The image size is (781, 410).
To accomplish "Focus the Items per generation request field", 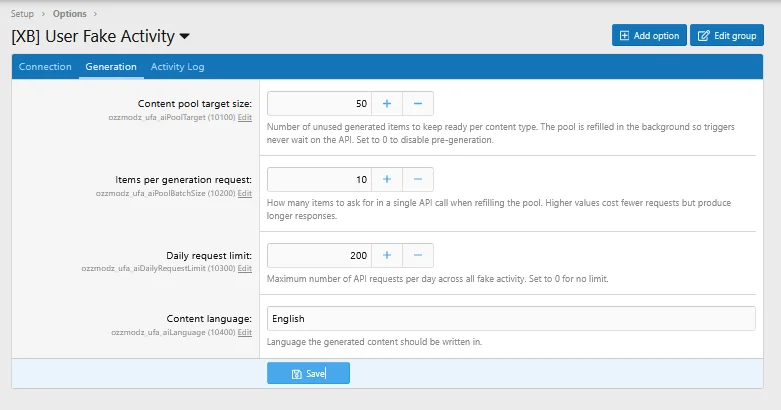I will click(319, 179).
